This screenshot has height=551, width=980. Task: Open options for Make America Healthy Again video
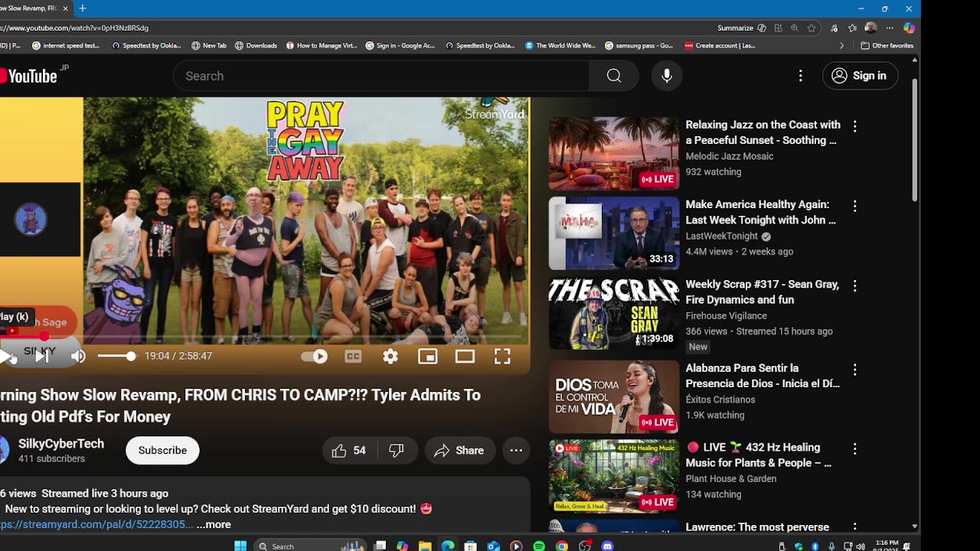pos(855,206)
